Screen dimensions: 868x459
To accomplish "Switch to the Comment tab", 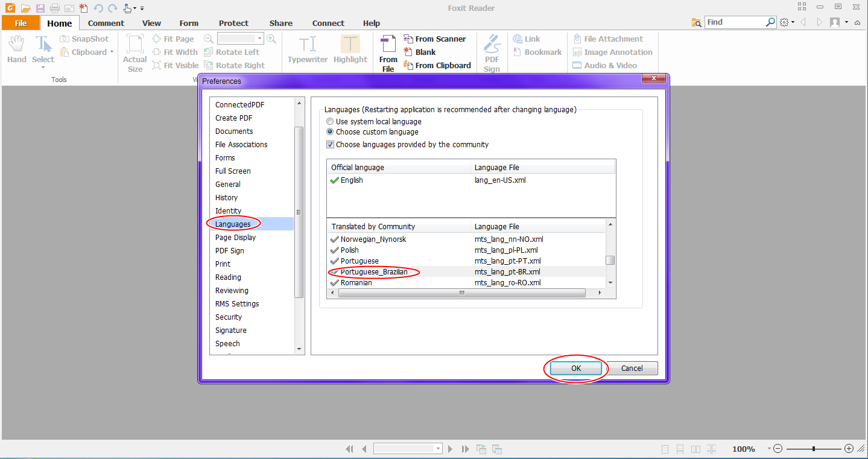I will 106,23.
